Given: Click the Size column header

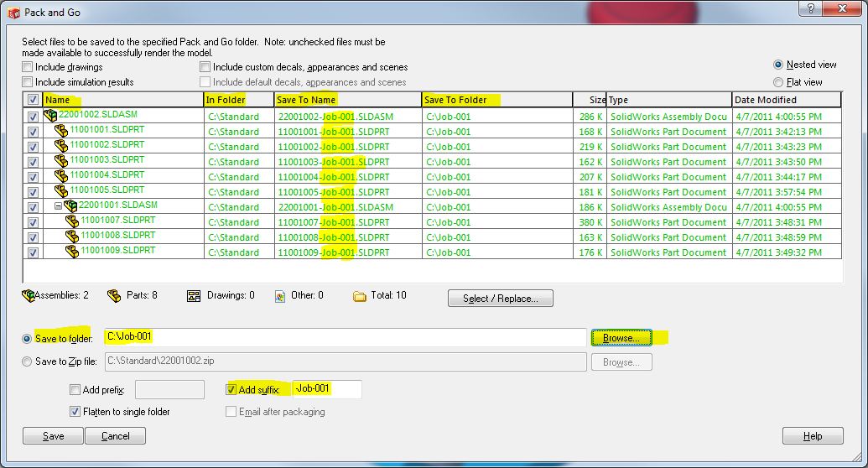Looking at the screenshot, I should coord(590,100).
